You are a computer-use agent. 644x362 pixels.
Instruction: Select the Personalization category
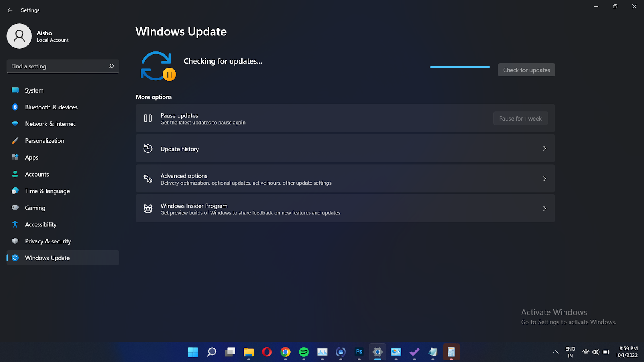63,141
